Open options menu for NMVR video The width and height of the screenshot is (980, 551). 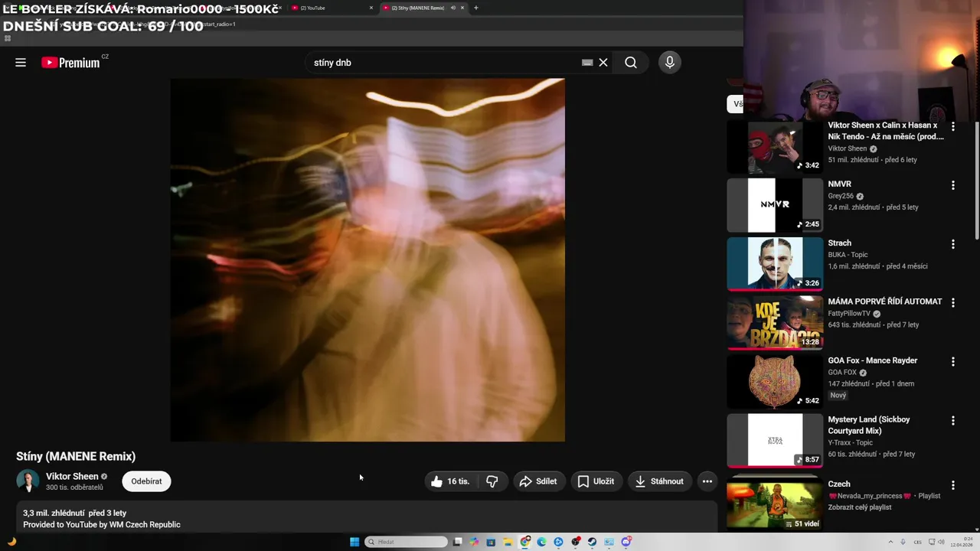pos(953,185)
